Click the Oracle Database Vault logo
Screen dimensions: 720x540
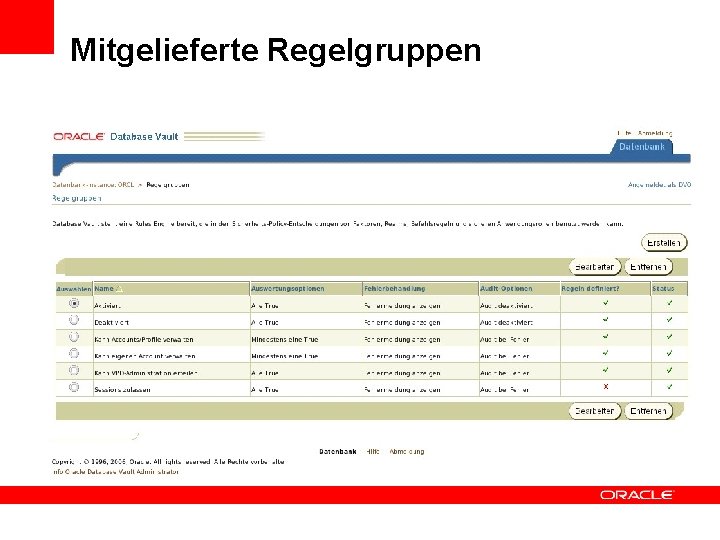click(x=116, y=136)
